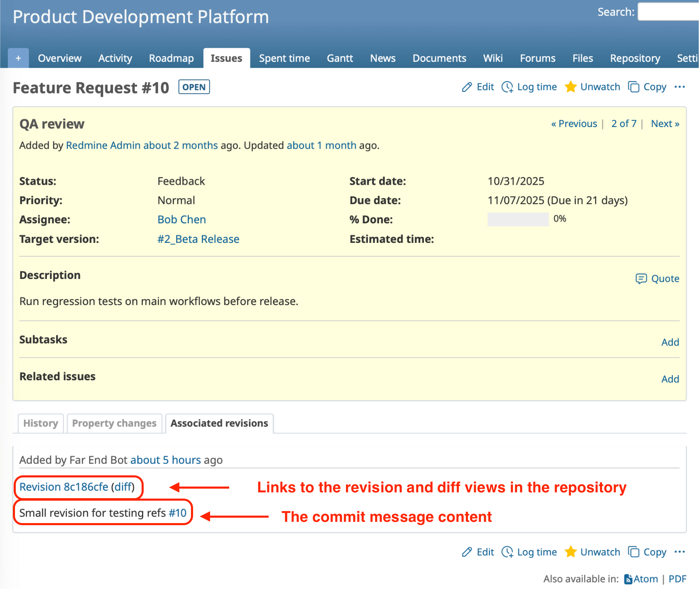Open the diff view of the revision

point(122,487)
